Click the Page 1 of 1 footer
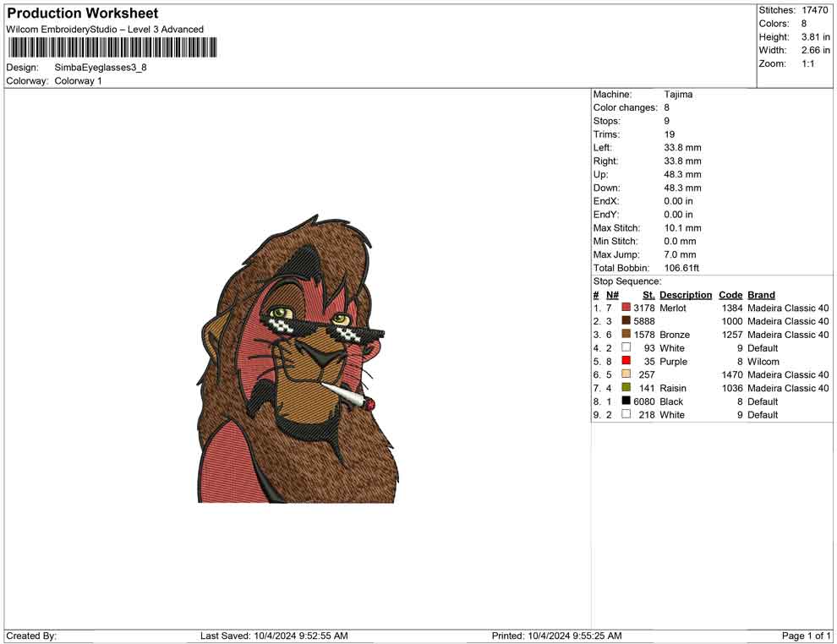 tap(806, 636)
